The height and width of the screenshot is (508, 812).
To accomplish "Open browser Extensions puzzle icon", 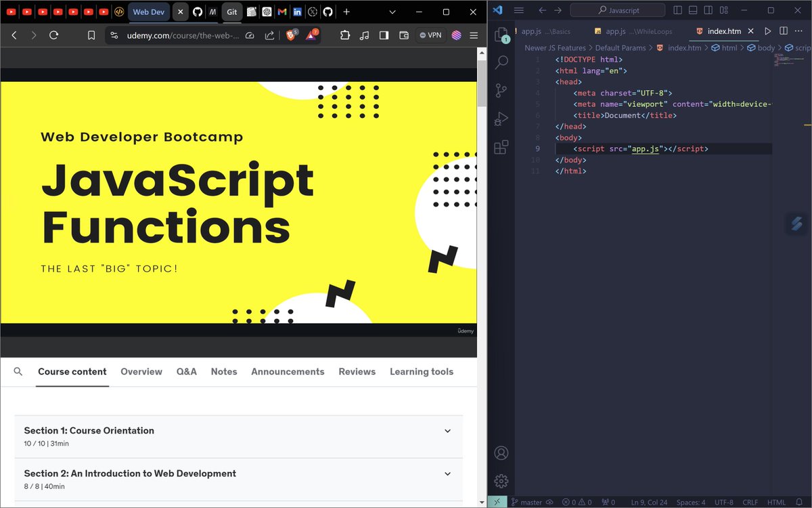I will pos(345,35).
